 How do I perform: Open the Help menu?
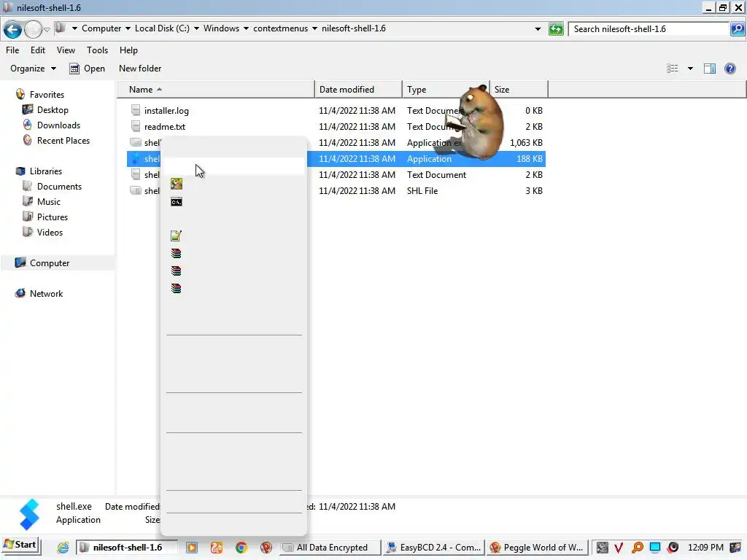128,50
